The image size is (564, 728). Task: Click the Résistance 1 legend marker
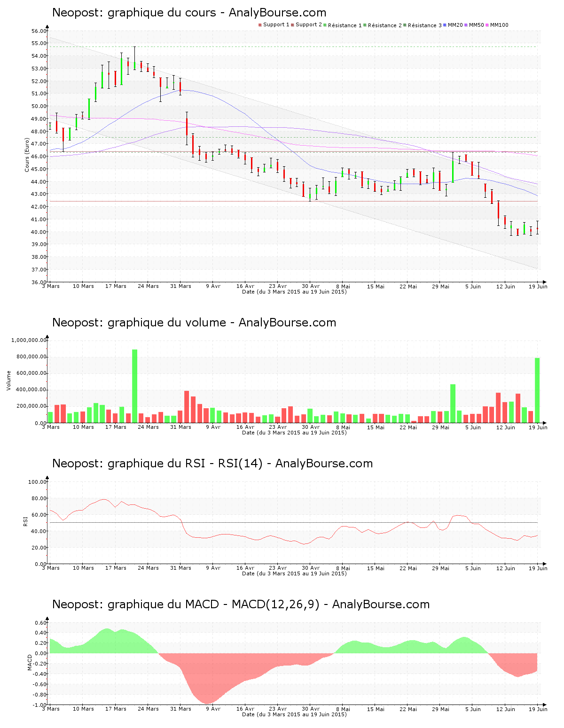click(x=325, y=25)
